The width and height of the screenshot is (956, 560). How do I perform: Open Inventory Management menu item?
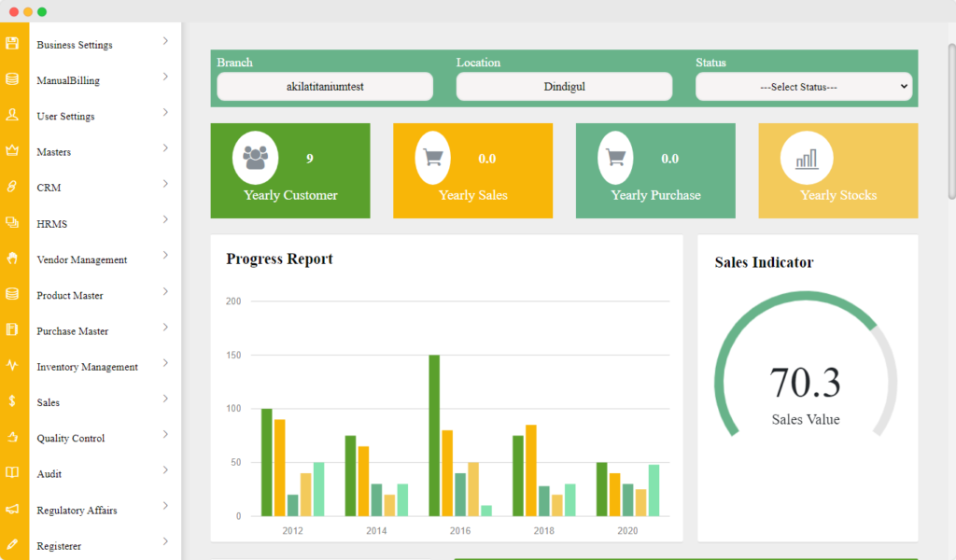pyautogui.click(x=87, y=367)
